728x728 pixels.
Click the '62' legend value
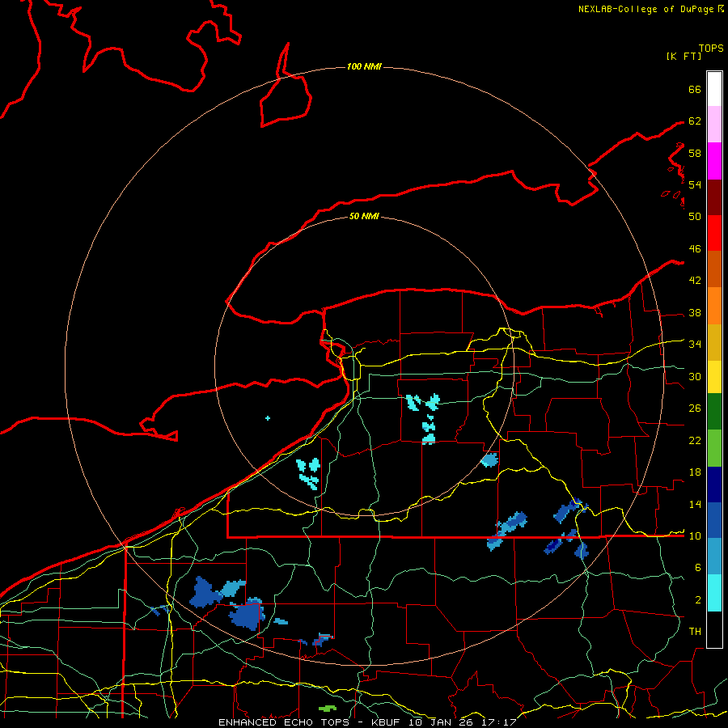[695, 121]
